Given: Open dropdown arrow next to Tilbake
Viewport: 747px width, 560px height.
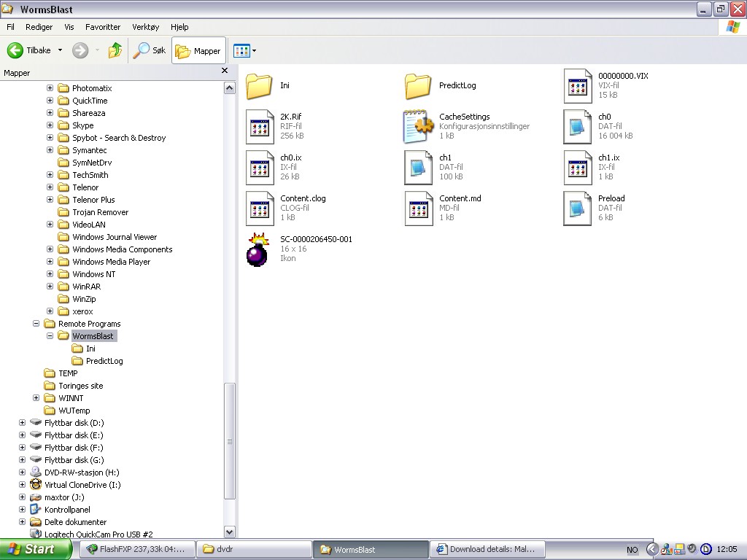Looking at the screenshot, I should coord(60,50).
